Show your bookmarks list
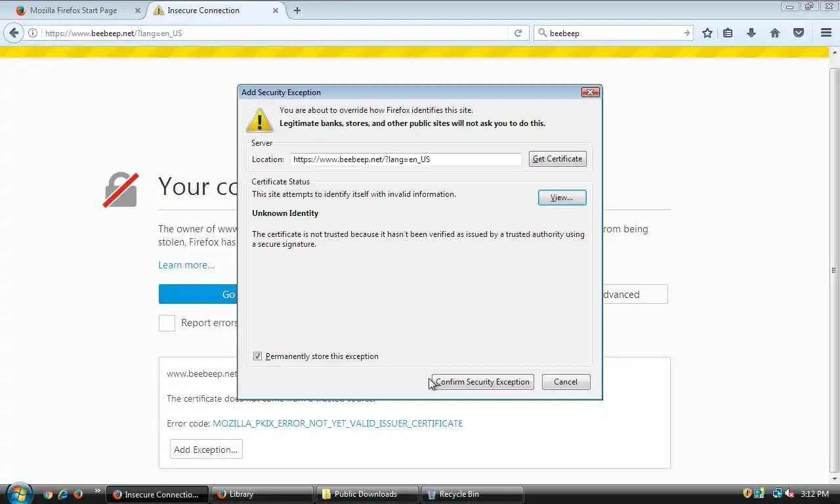840x504 pixels. [x=728, y=33]
